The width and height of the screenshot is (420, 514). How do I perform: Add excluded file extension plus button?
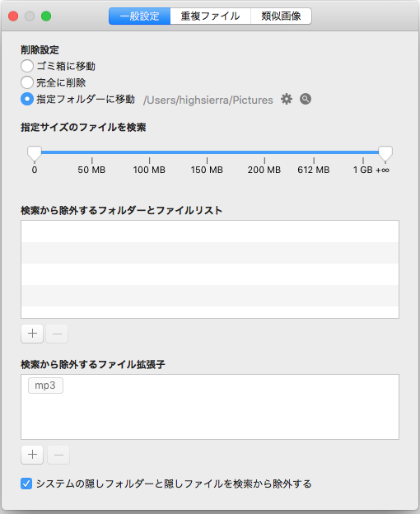[x=32, y=455]
